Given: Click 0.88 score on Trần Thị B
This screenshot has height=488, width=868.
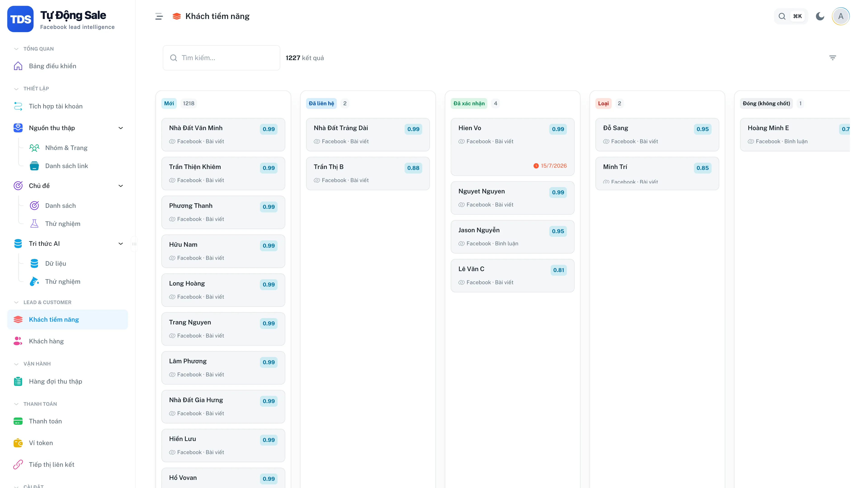Looking at the screenshot, I should tap(413, 168).
